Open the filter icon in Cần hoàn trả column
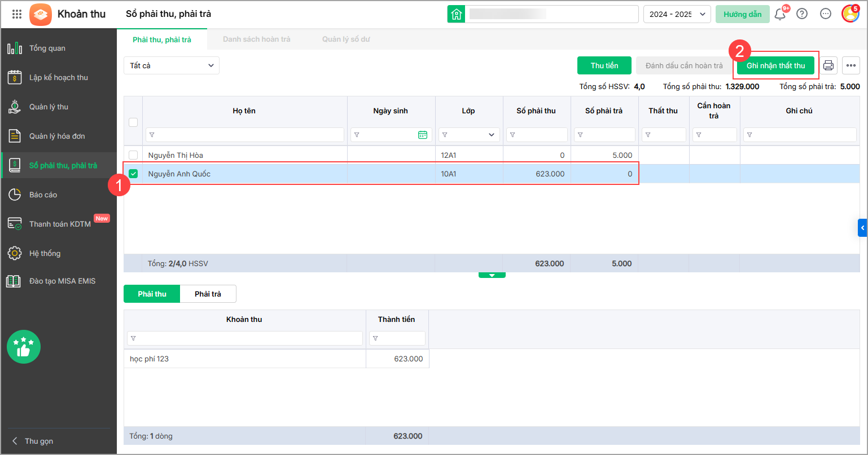 pos(699,135)
